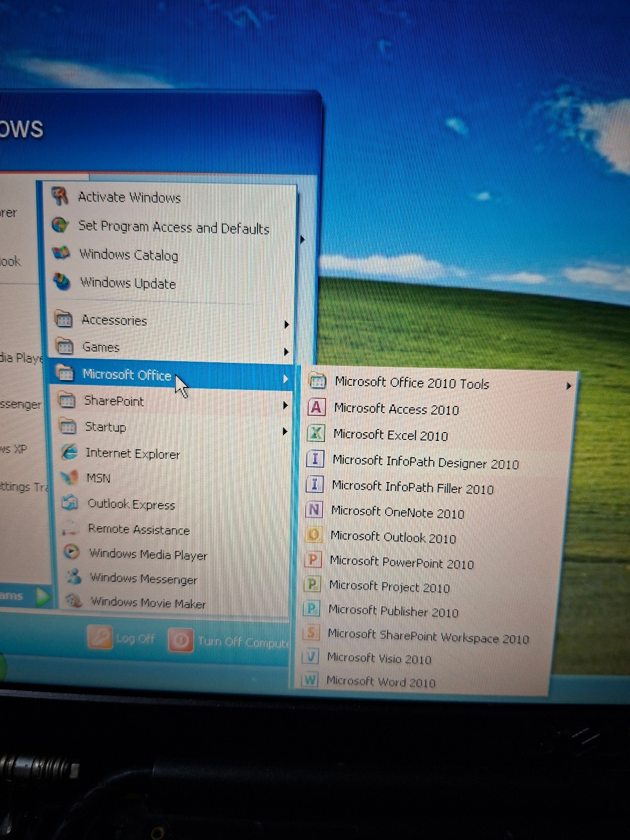
Task: Click the green All Programs arrow
Action: (43, 596)
